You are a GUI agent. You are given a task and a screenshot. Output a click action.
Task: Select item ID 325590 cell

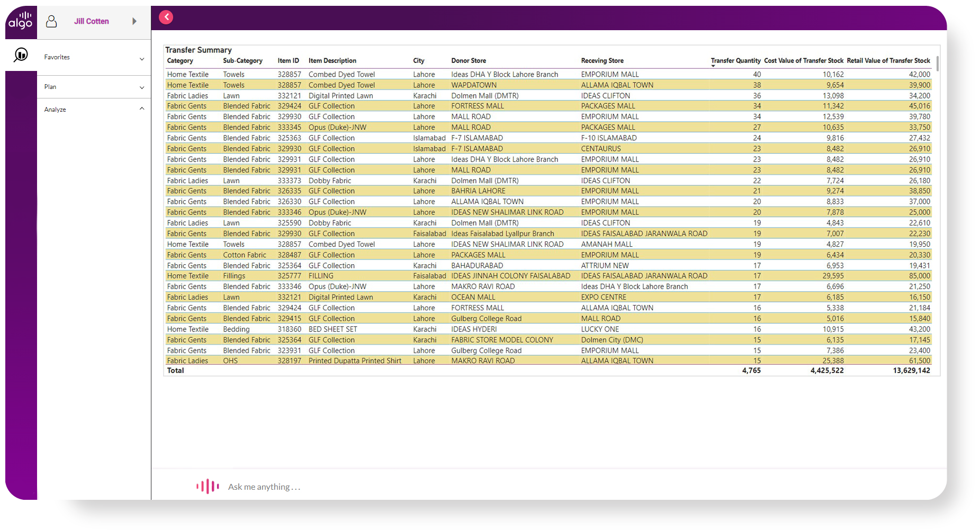point(290,223)
